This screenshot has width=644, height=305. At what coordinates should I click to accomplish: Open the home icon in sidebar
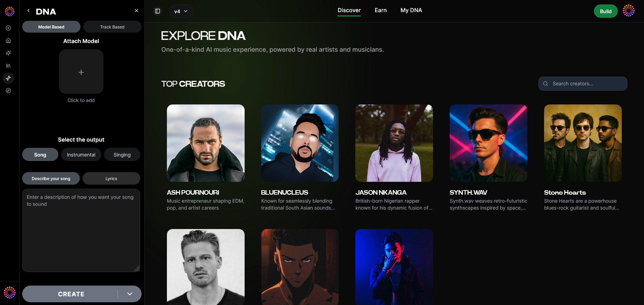[x=8, y=41]
